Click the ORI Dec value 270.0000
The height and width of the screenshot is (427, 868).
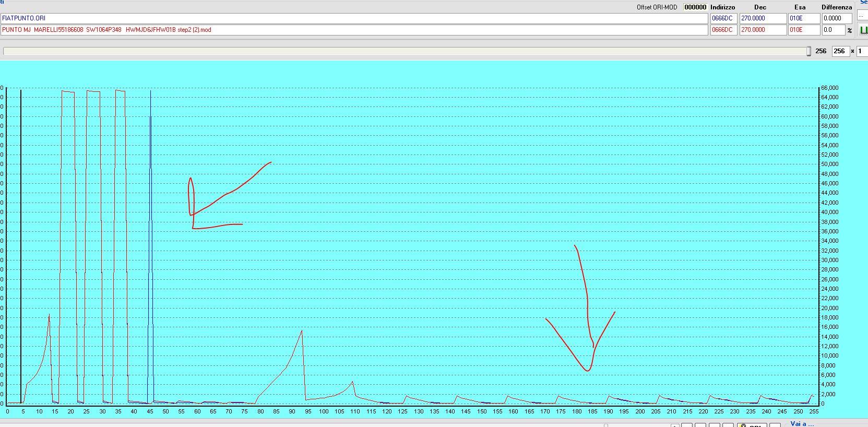(x=762, y=18)
